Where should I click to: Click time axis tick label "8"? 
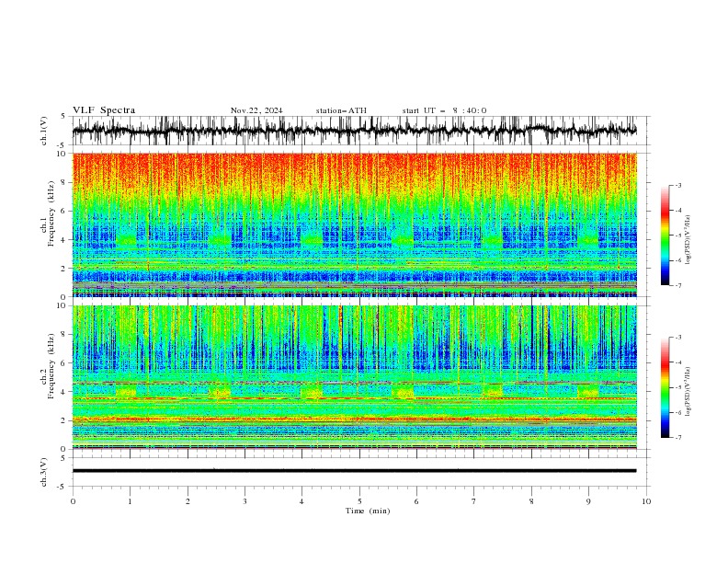coord(531,501)
